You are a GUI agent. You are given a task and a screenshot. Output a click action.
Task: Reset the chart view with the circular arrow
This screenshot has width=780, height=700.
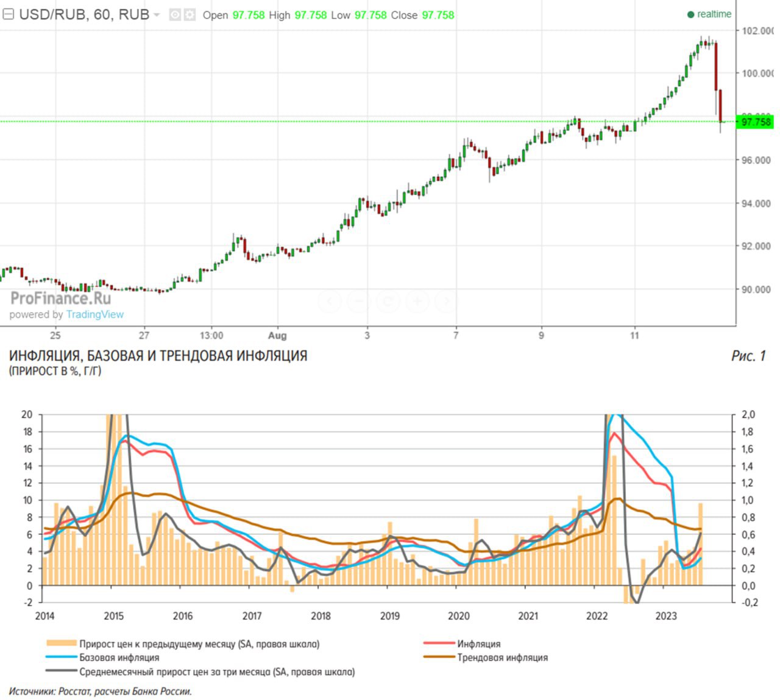click(388, 301)
